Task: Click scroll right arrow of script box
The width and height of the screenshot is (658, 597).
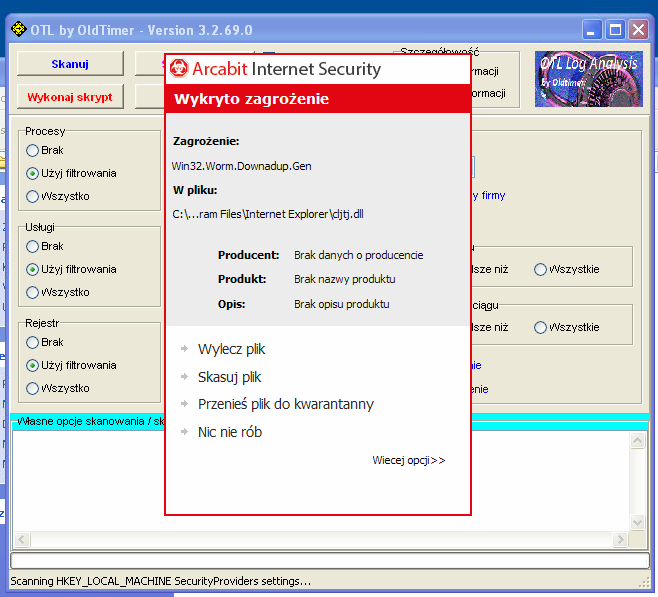Action: point(620,539)
